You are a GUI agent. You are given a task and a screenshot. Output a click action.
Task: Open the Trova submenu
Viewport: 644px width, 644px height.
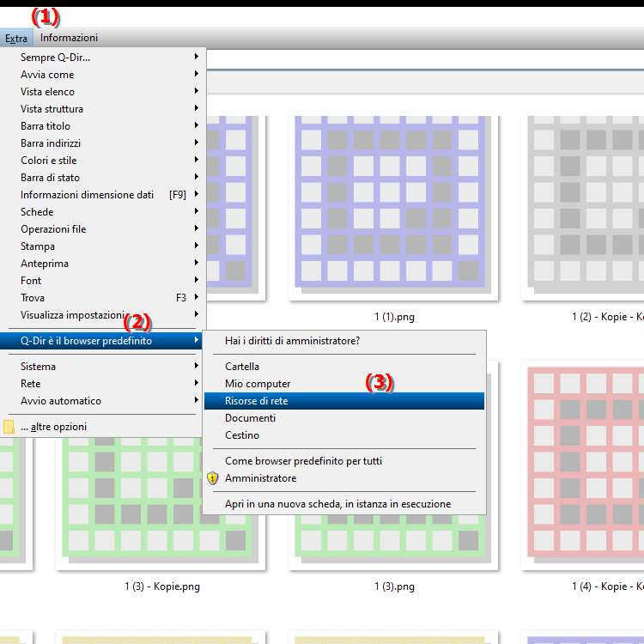click(102, 298)
